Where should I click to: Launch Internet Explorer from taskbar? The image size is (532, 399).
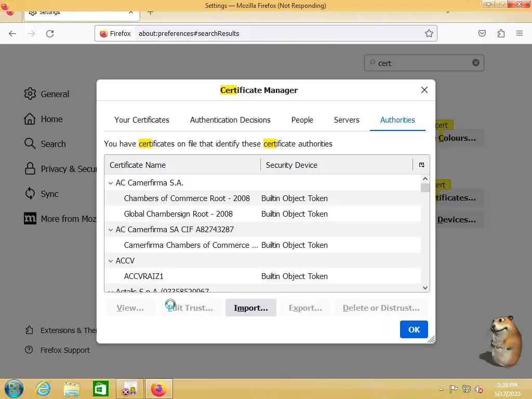point(43,389)
